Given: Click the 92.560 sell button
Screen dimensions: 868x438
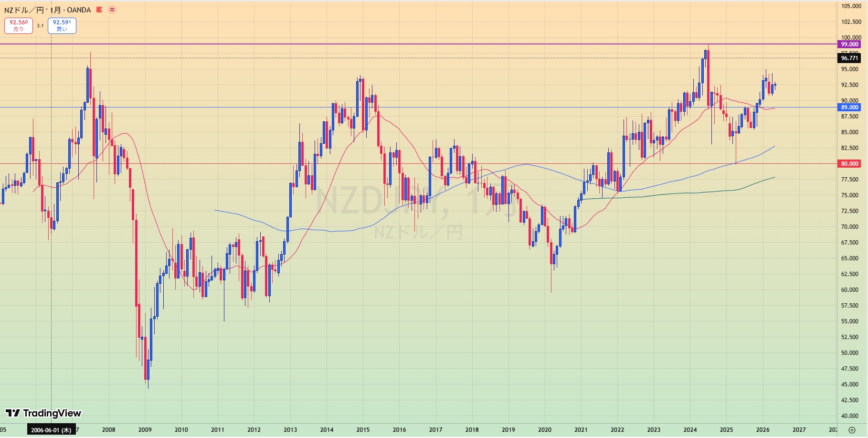Looking at the screenshot, I should [19, 26].
